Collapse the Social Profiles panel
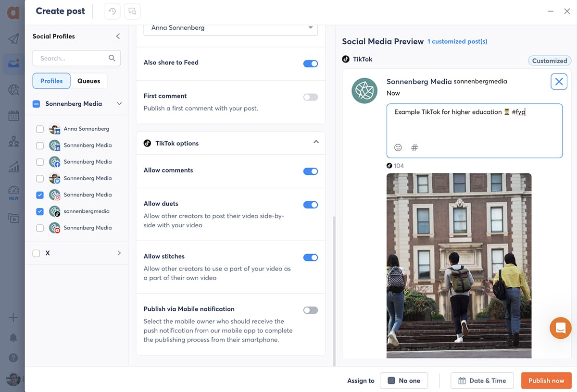 (x=118, y=37)
